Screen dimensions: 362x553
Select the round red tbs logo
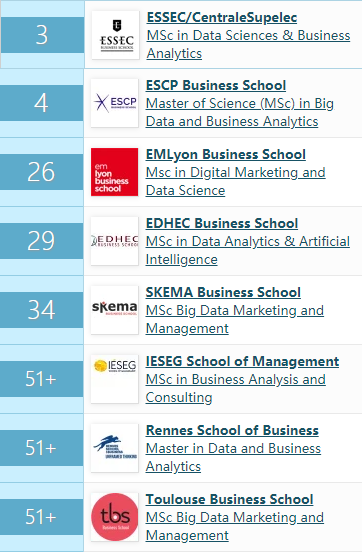point(115,517)
